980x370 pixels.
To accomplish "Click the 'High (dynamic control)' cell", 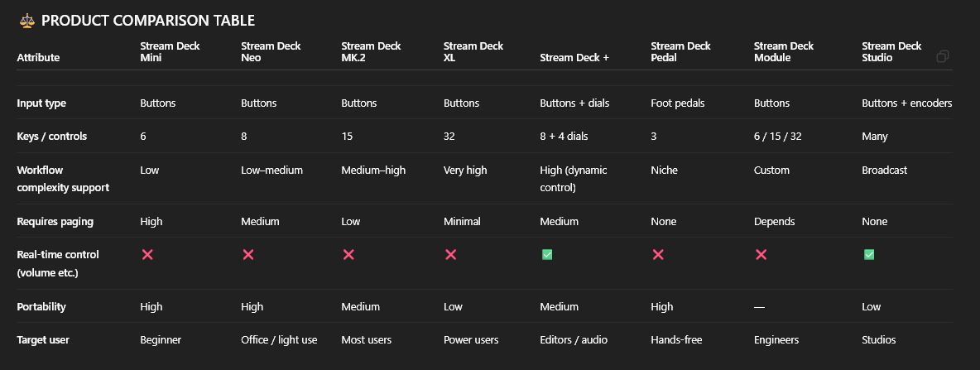I will (574, 178).
